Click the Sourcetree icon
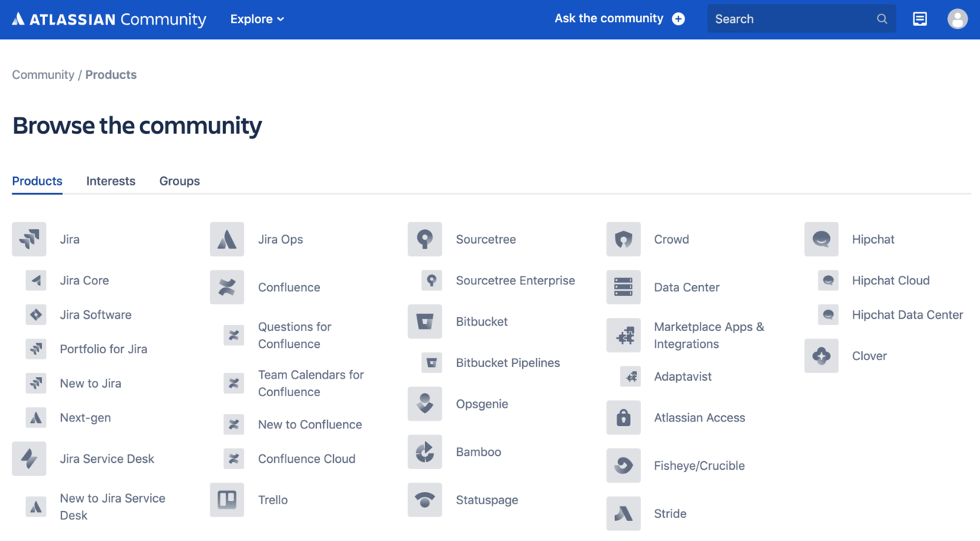This screenshot has width=980, height=541. pyautogui.click(x=425, y=239)
